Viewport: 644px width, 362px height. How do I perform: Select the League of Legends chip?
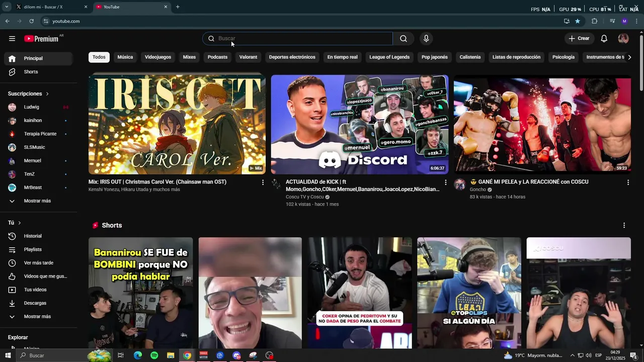(x=389, y=57)
